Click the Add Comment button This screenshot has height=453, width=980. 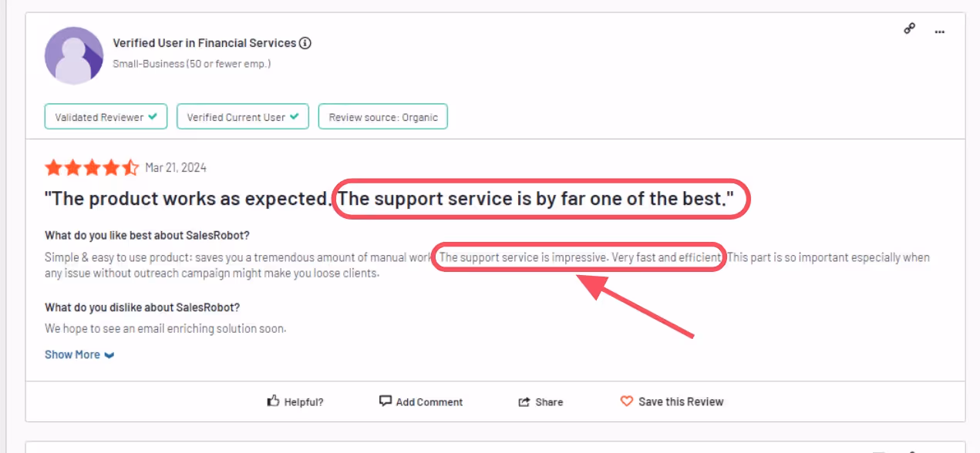click(421, 401)
